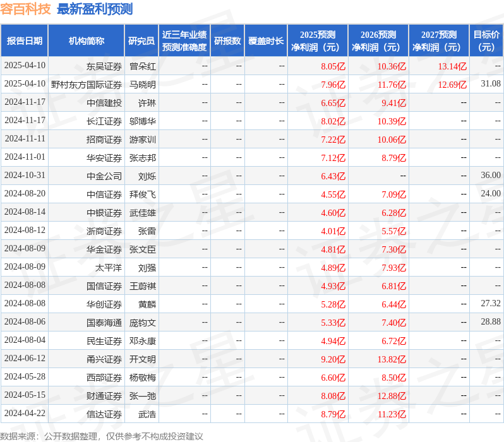
Task: Click the date 2024-11-11
Action: (x=25, y=138)
